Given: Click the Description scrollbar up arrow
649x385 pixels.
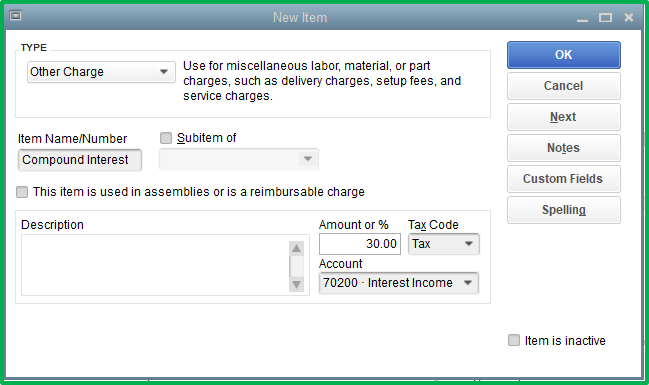Looking at the screenshot, I should click(296, 248).
